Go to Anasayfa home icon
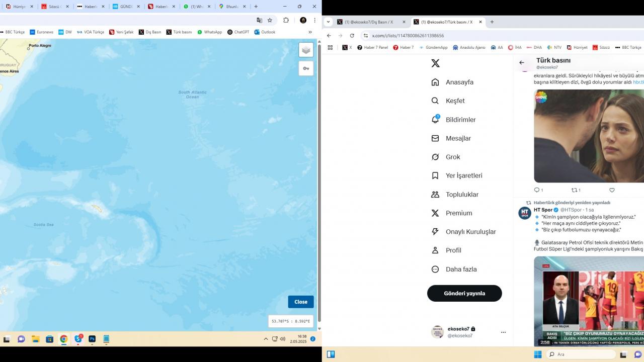 tap(435, 82)
